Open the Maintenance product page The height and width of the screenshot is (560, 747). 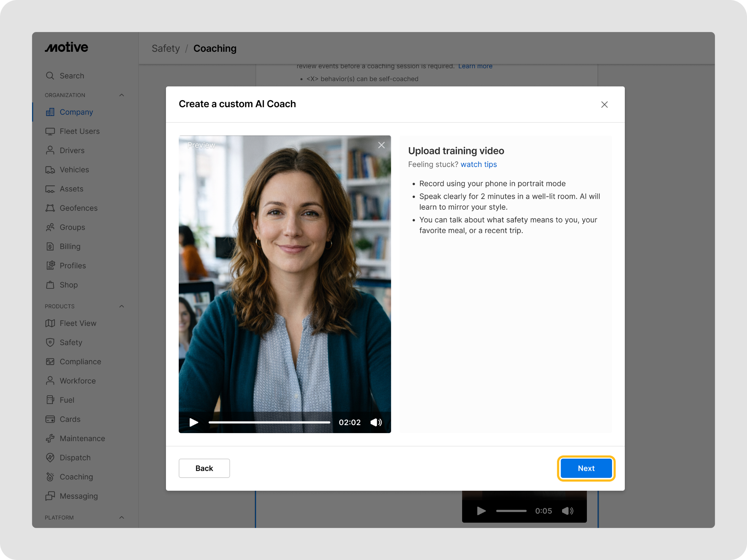click(82, 438)
